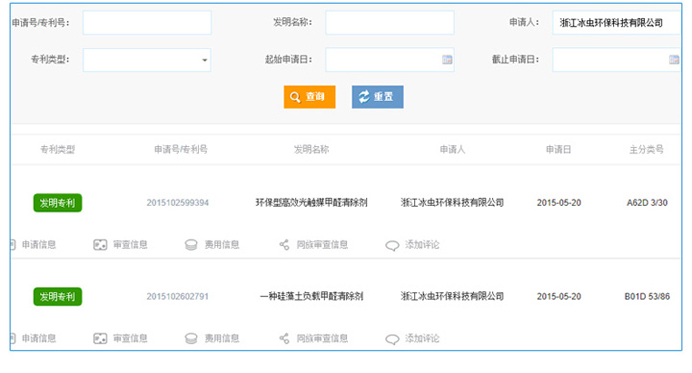
Task: Click the 专利类型 column header
Action: pos(57,149)
